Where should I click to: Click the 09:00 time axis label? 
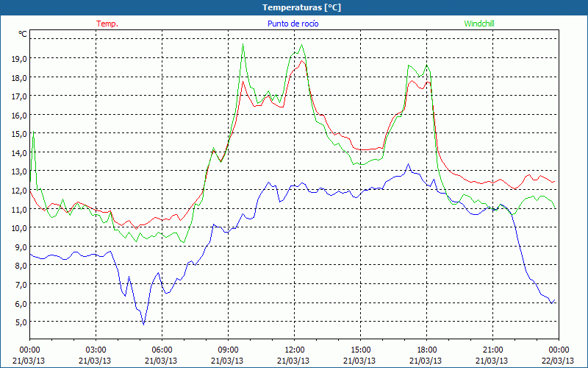pos(228,350)
